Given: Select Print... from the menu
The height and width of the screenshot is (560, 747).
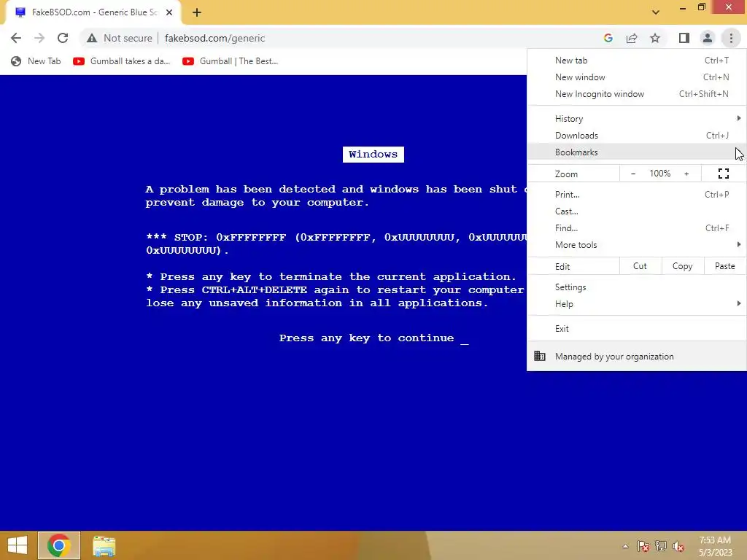Looking at the screenshot, I should pos(636,194).
